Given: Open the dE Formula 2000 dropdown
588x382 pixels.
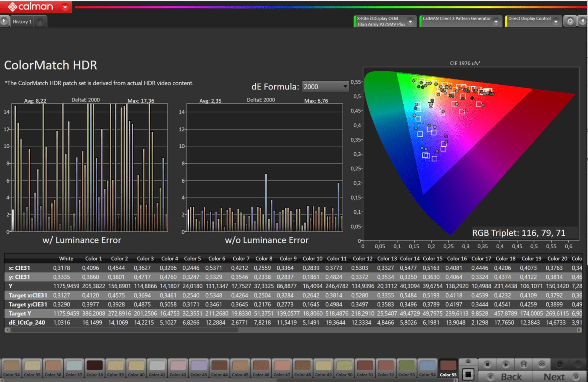Looking at the screenshot, I should tap(326, 87).
